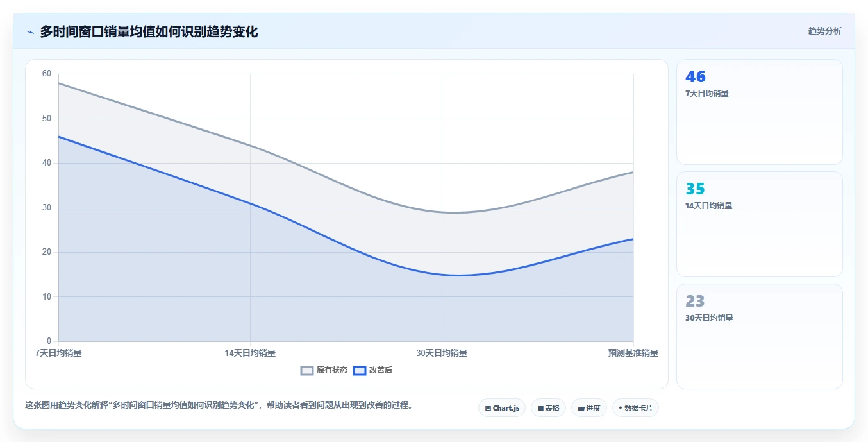The height and width of the screenshot is (442, 868).
Task: Click the y-axis value 20
Action: click(x=46, y=252)
